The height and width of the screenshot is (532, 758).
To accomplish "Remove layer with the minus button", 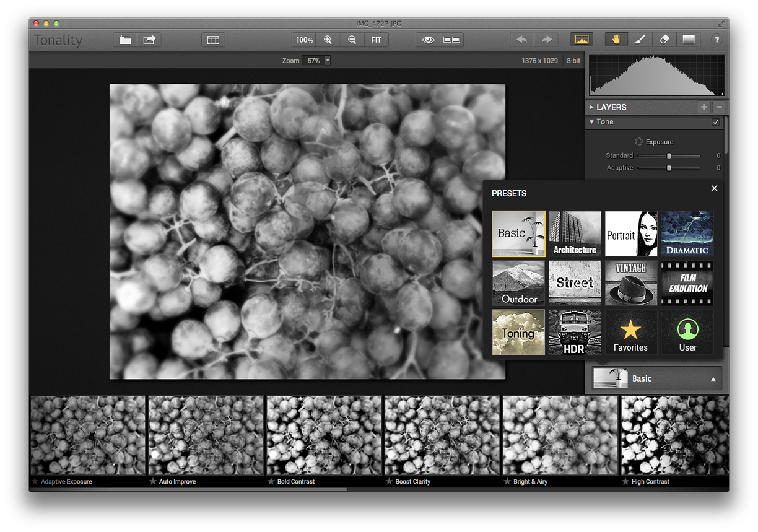I will pos(718,107).
